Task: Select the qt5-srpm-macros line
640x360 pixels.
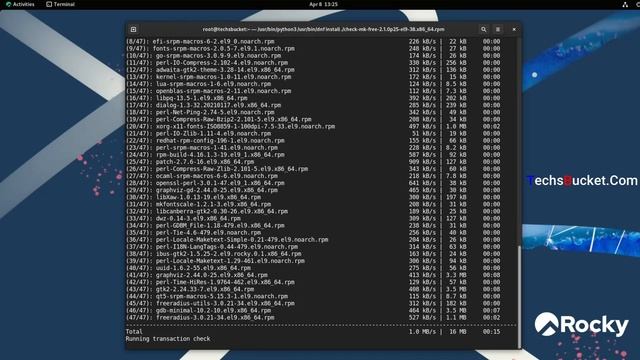Action: coord(313,296)
